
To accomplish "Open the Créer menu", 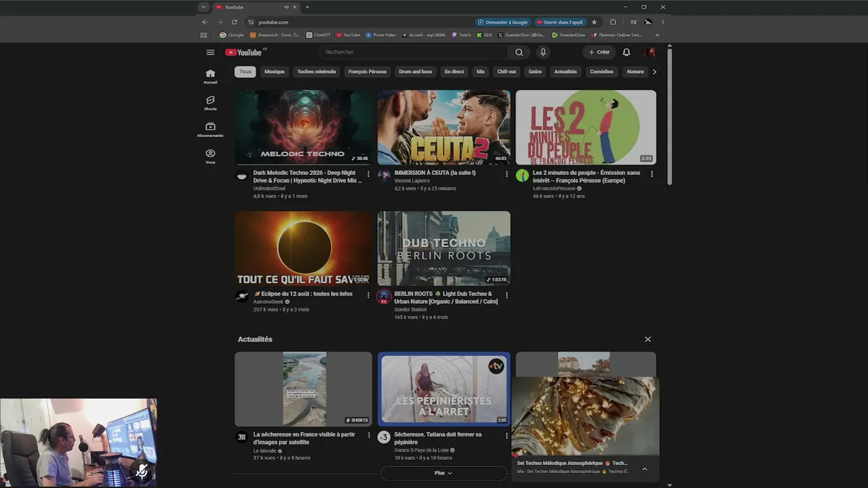I will click(599, 52).
